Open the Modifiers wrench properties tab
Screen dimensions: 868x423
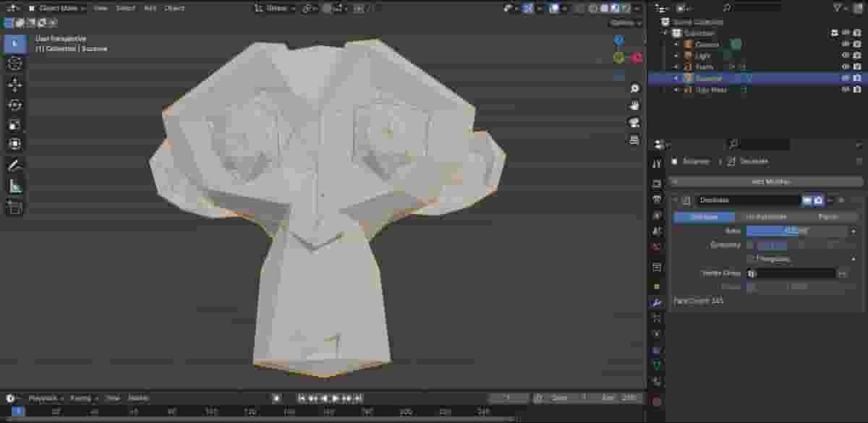tap(657, 302)
